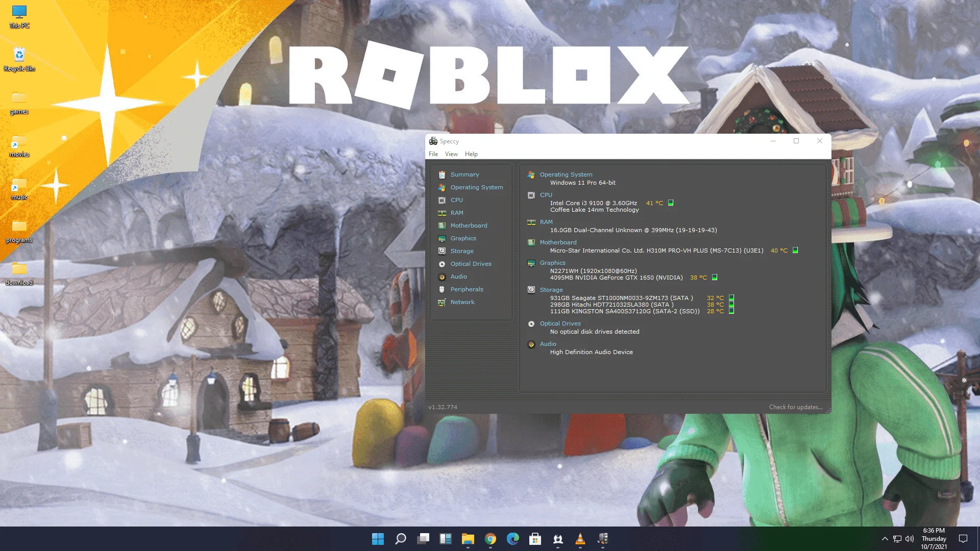Click the Seagate drive temperature indicator

[x=731, y=298]
